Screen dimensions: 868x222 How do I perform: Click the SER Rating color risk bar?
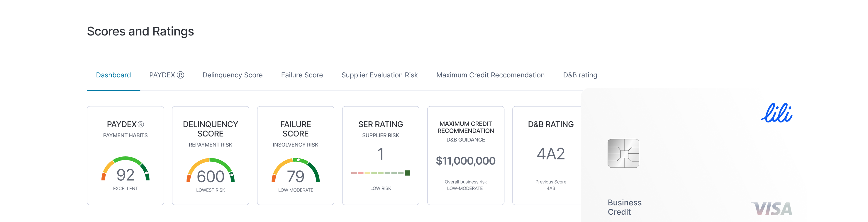tap(377, 173)
